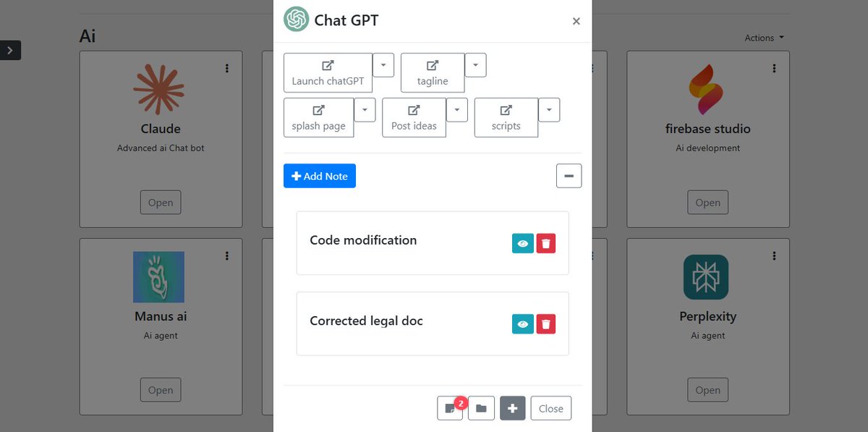Screen dimensions: 868x432
Task: Click the folder icon in dialog footer
Action: point(481,408)
